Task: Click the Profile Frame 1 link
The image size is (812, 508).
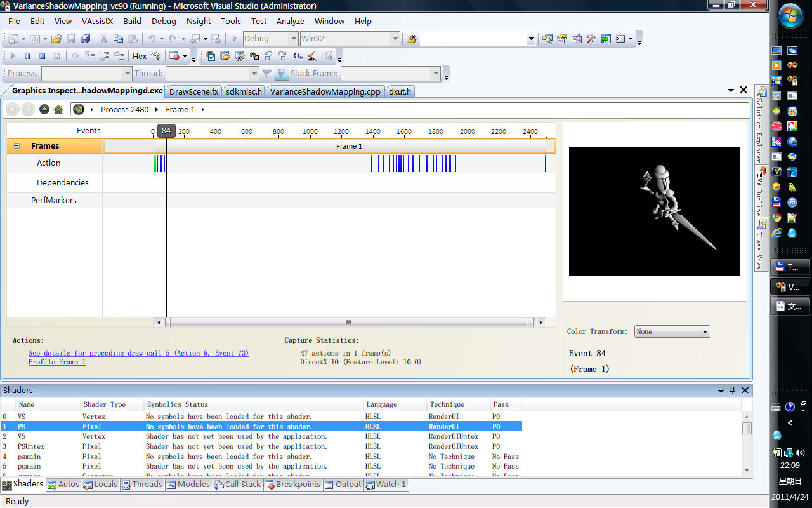Action: (57, 362)
